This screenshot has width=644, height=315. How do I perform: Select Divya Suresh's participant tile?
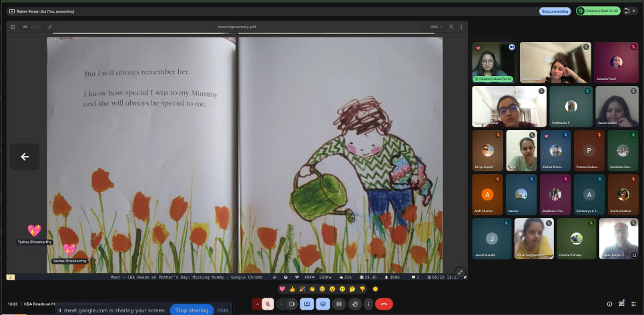[488, 151]
